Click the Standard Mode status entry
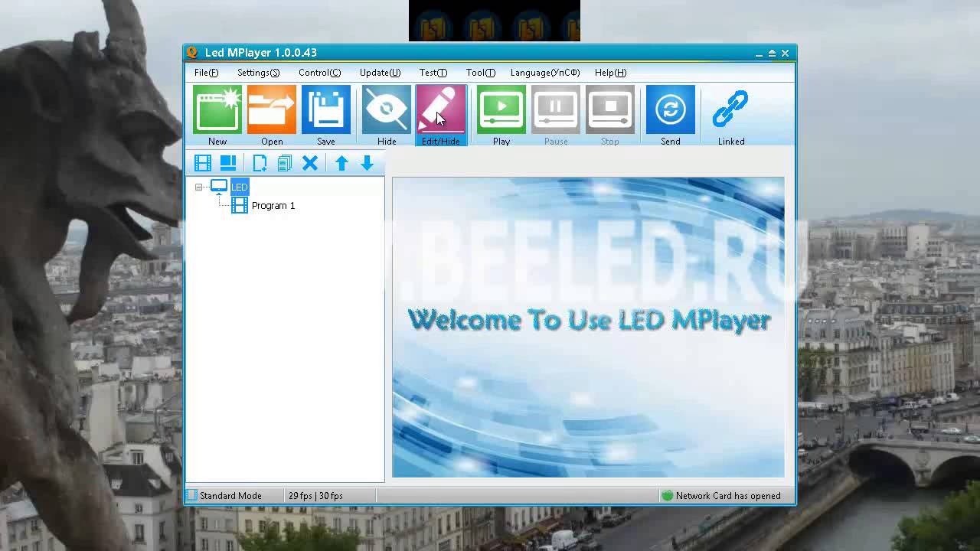 tap(230, 496)
